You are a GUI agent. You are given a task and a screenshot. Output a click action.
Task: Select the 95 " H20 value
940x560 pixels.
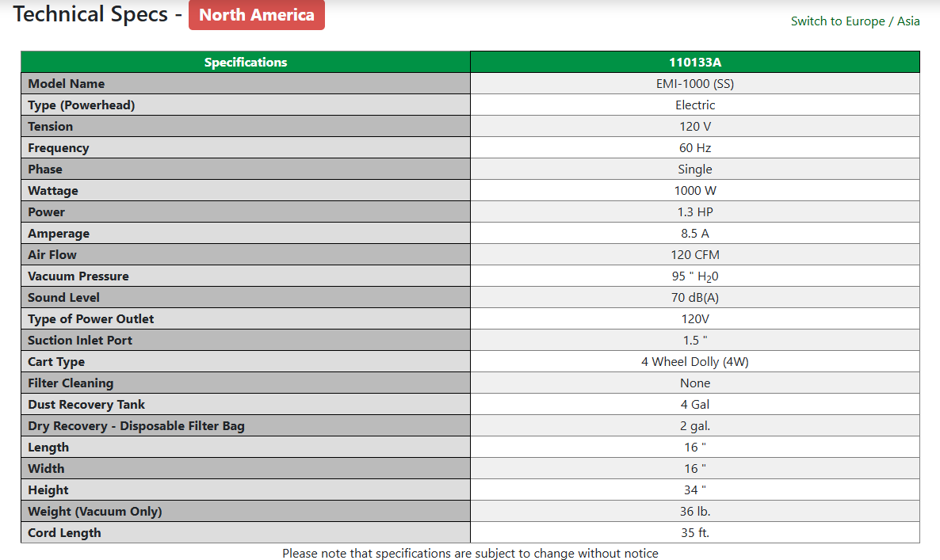pyautogui.click(x=695, y=276)
